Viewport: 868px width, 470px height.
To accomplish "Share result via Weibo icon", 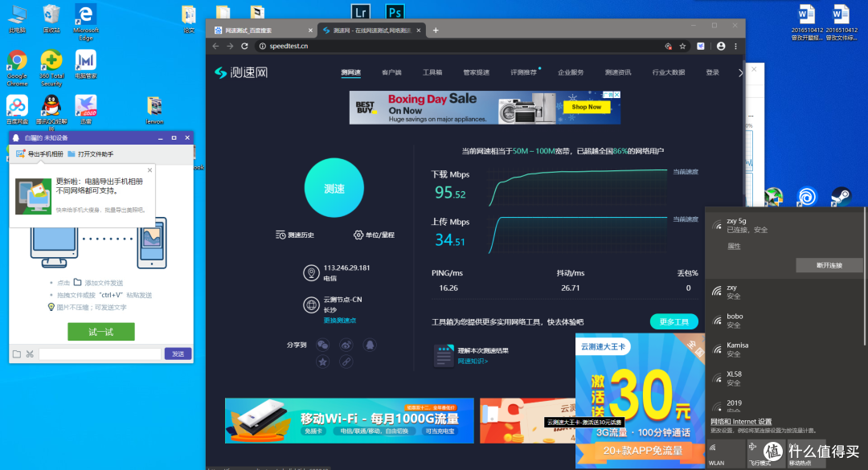I will 346,345.
